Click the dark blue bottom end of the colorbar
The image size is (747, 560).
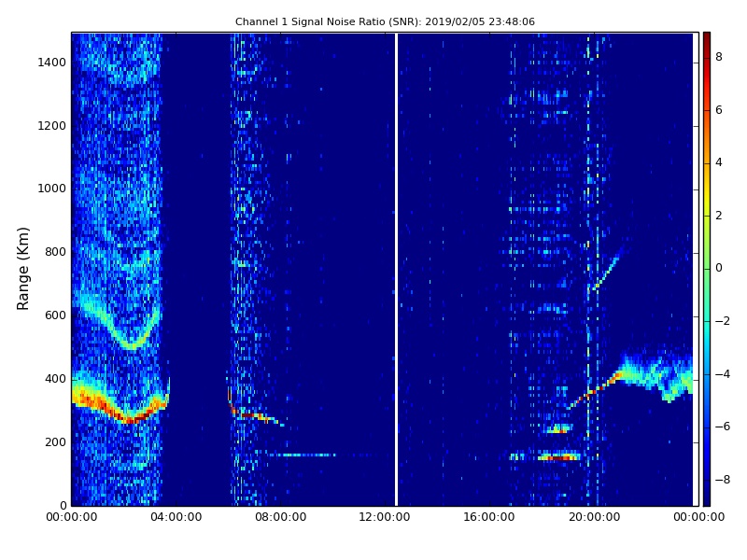point(707,500)
